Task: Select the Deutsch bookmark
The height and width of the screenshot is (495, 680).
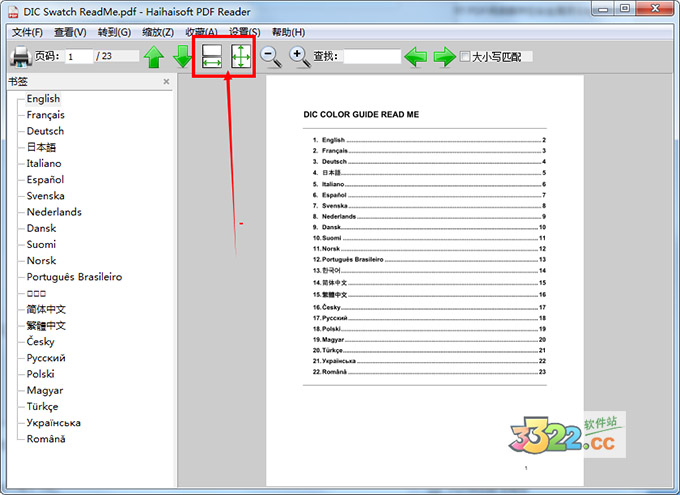Action: click(45, 131)
